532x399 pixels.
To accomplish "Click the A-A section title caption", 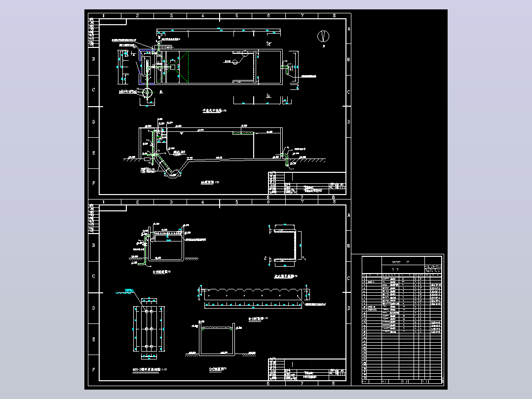I will click(x=210, y=182).
